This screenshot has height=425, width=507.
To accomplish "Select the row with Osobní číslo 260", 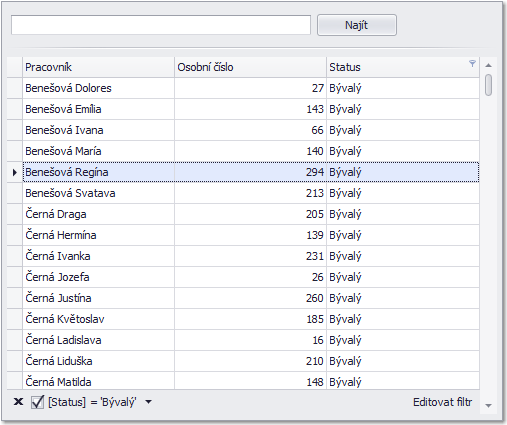I will tap(251, 298).
